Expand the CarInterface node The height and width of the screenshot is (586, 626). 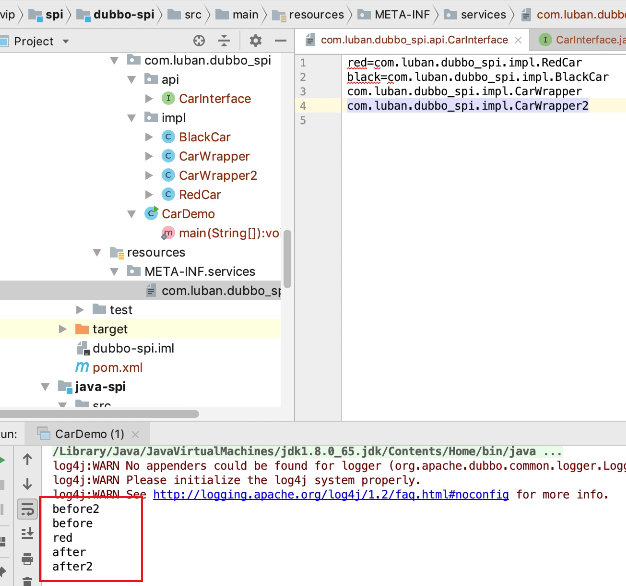(x=149, y=99)
